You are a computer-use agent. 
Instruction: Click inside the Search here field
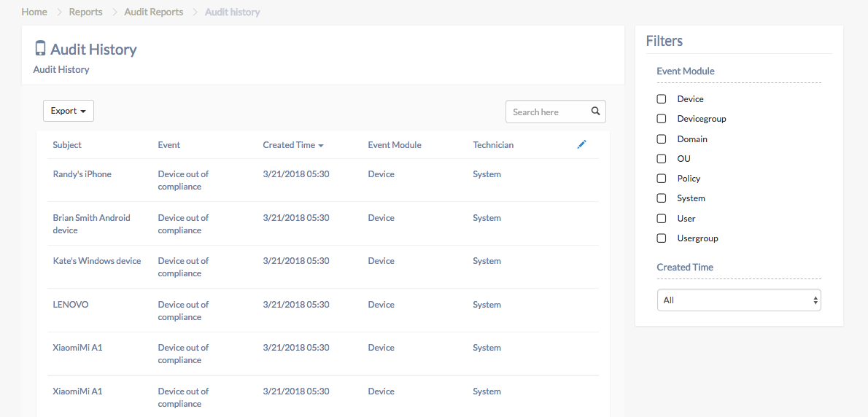click(547, 112)
